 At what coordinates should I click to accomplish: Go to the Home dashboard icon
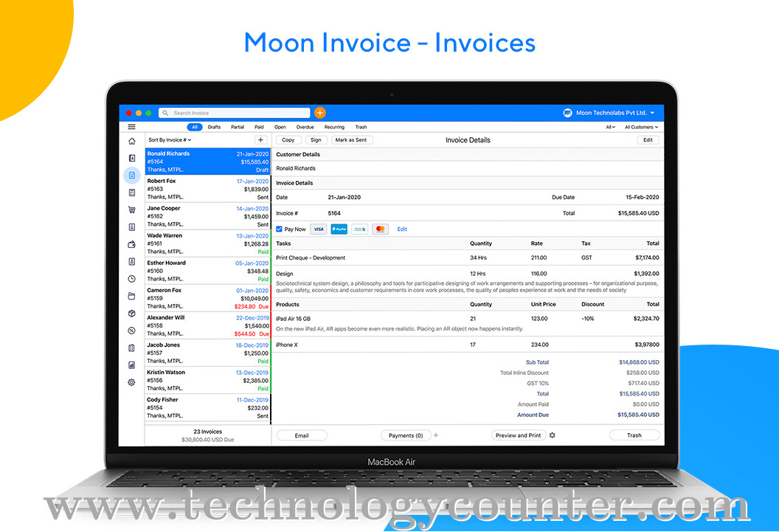131,141
